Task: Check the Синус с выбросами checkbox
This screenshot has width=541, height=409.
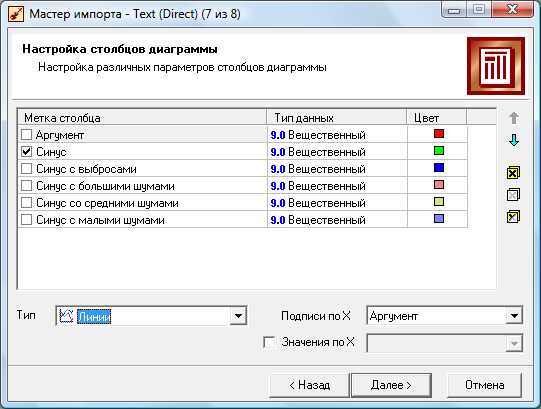Action: coord(27,168)
